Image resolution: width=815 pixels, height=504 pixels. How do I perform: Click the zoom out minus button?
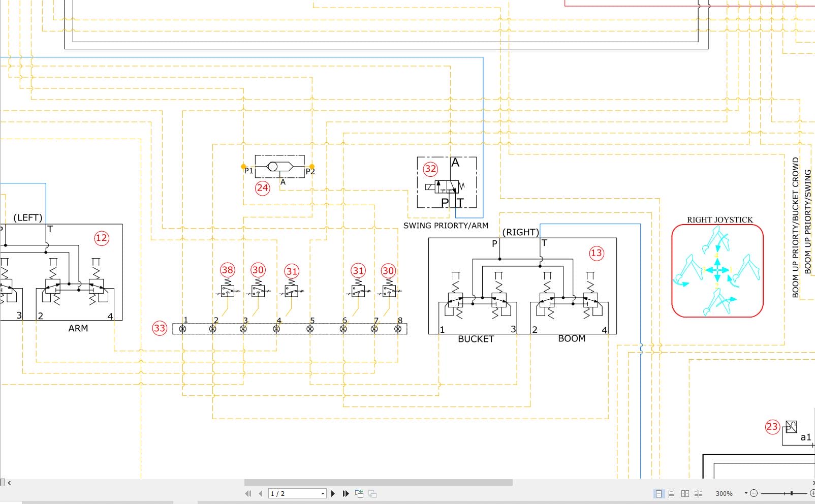click(x=754, y=493)
